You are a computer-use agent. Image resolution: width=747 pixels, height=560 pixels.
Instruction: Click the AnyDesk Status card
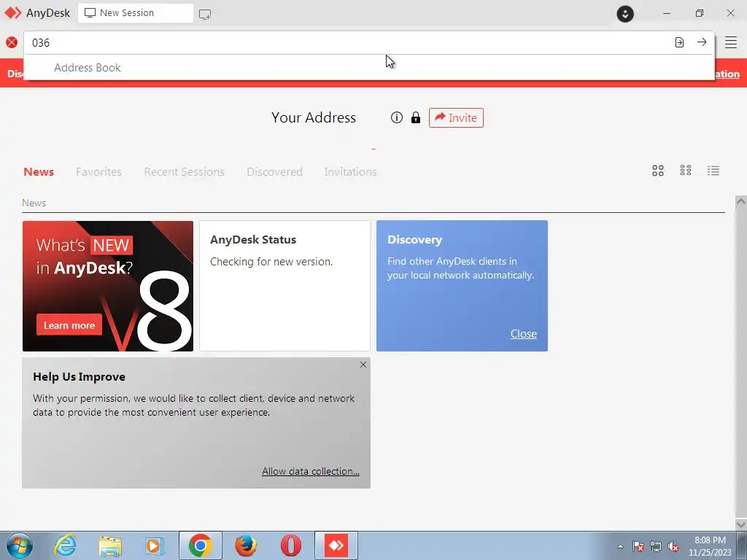click(x=285, y=286)
